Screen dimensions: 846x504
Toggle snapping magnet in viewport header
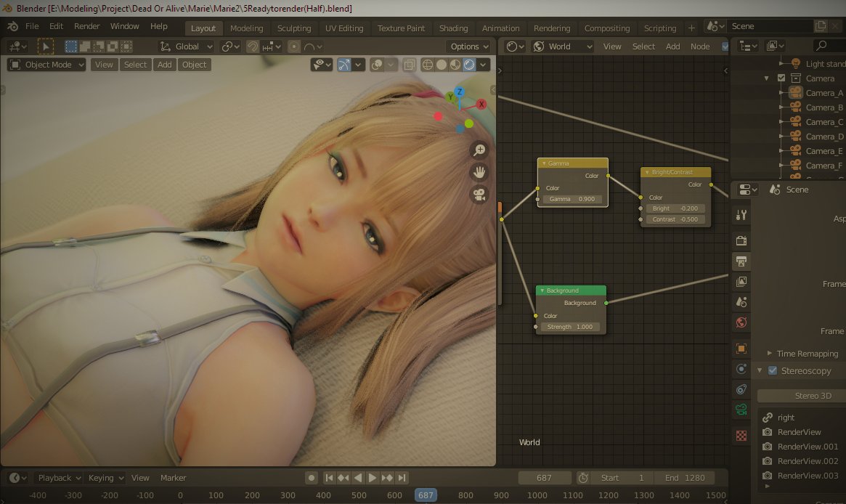253,46
